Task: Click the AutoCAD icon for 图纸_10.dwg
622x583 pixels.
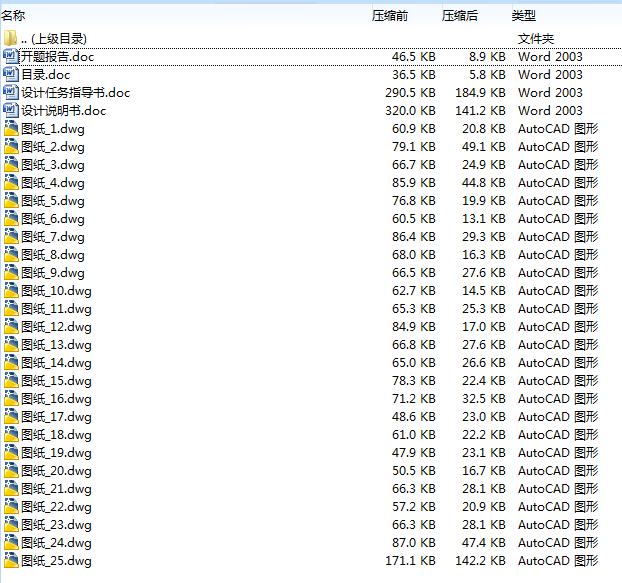Action: tap(11, 290)
